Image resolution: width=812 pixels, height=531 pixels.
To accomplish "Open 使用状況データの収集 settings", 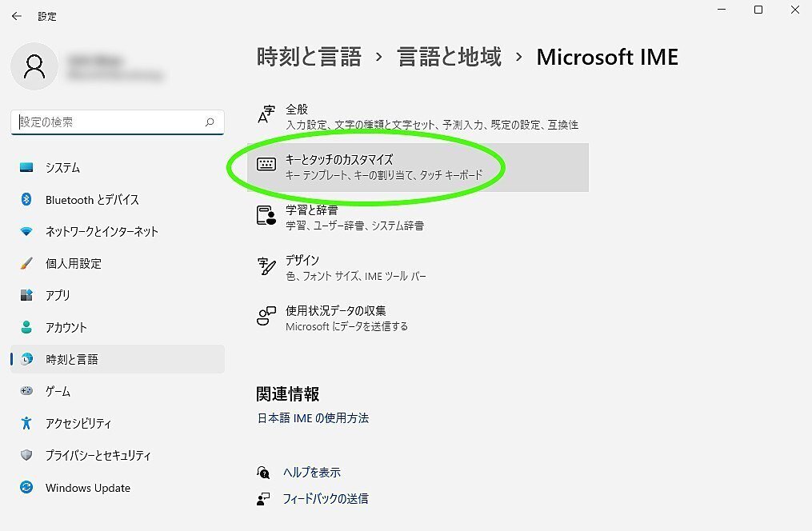I will [x=418, y=317].
